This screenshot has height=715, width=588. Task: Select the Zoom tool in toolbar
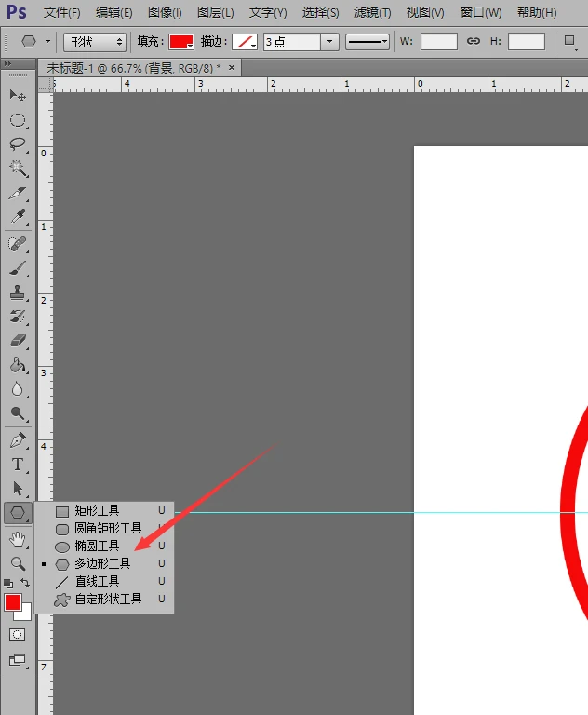pos(18,563)
